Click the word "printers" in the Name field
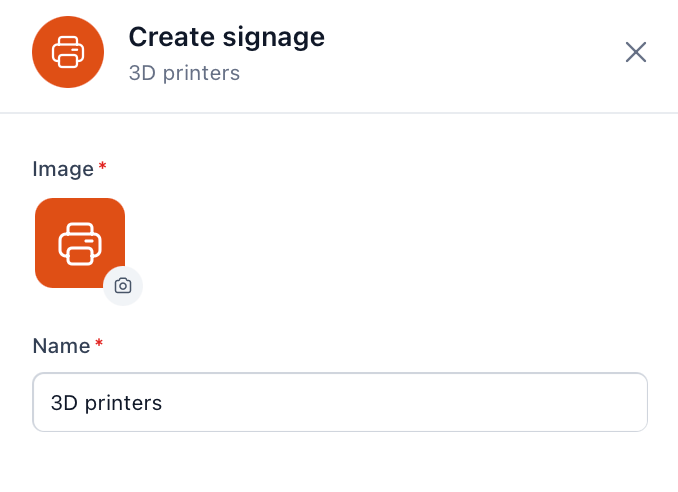Viewport: 678px width, 492px height. (x=123, y=404)
